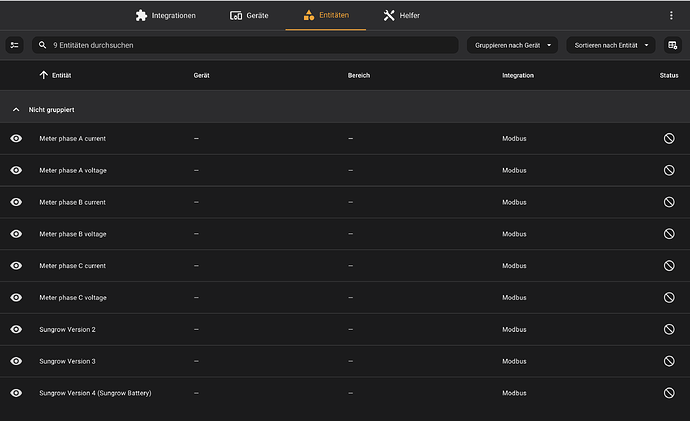Open the Sungrow Version 2 entity

coord(67,329)
